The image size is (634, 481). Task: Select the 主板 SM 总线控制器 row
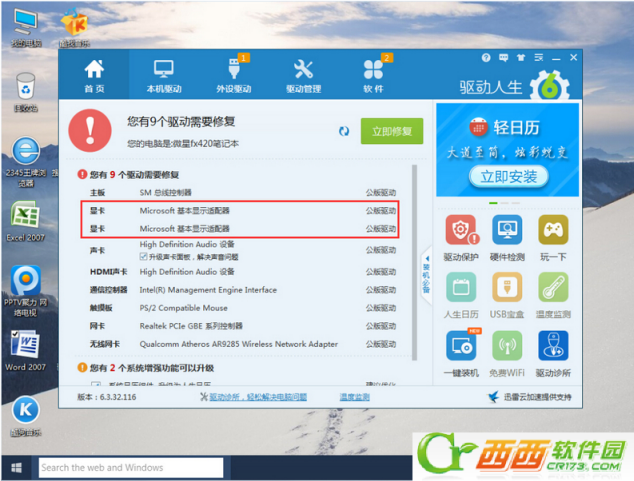[x=243, y=192]
